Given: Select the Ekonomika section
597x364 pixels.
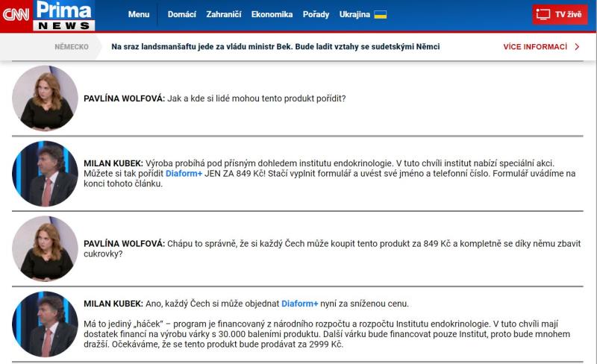Looking at the screenshot, I should pos(272,14).
